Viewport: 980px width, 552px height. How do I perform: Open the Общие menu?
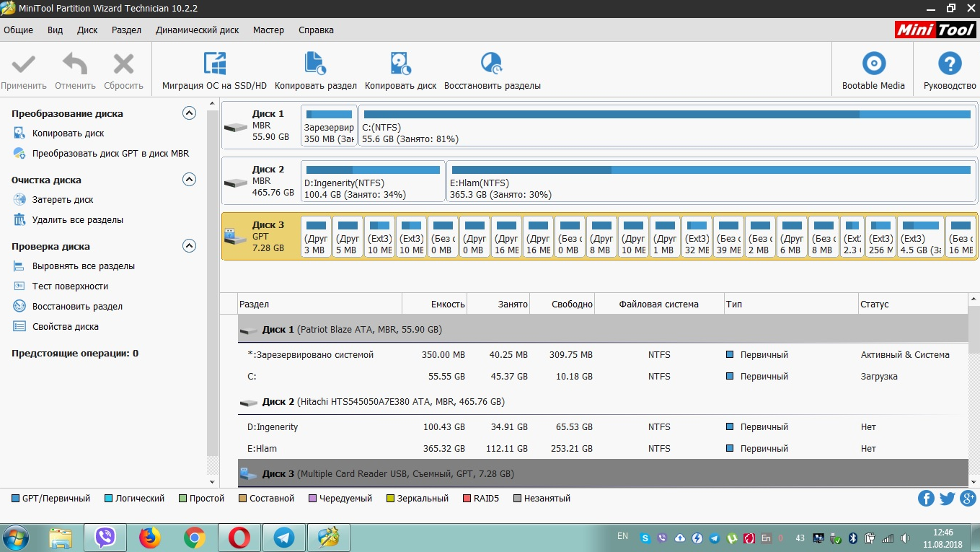pos(19,30)
